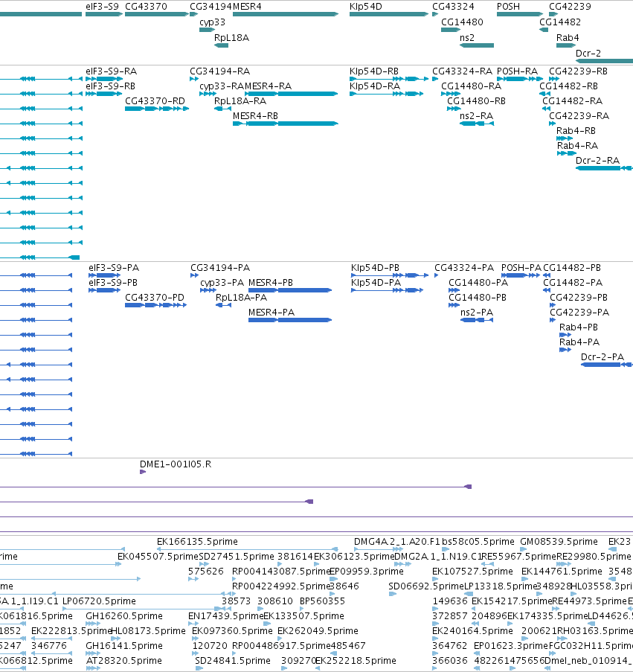Viewport: 633px width, 672px height.
Task: Select the CG43324 gene feature
Action: click(x=435, y=14)
